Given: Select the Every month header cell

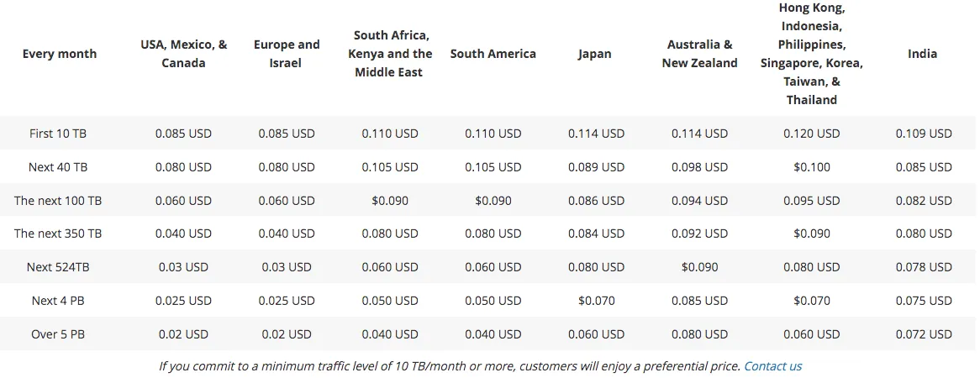Looking at the screenshot, I should tap(60, 54).
